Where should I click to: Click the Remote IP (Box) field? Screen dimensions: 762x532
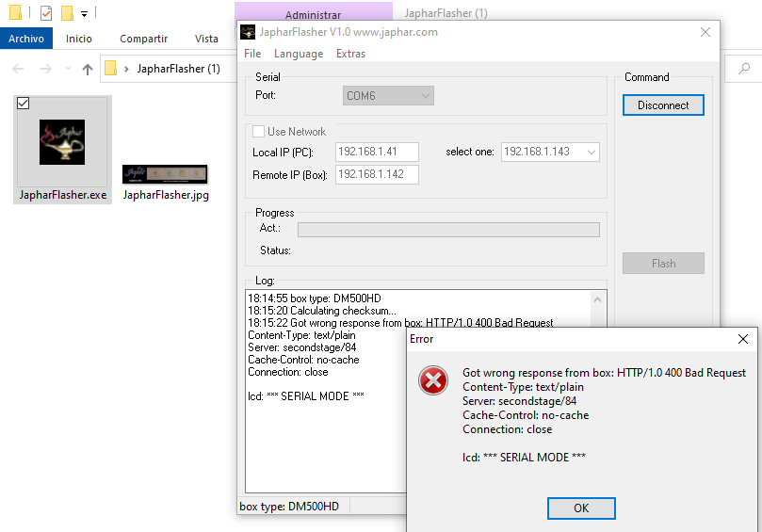pos(377,174)
